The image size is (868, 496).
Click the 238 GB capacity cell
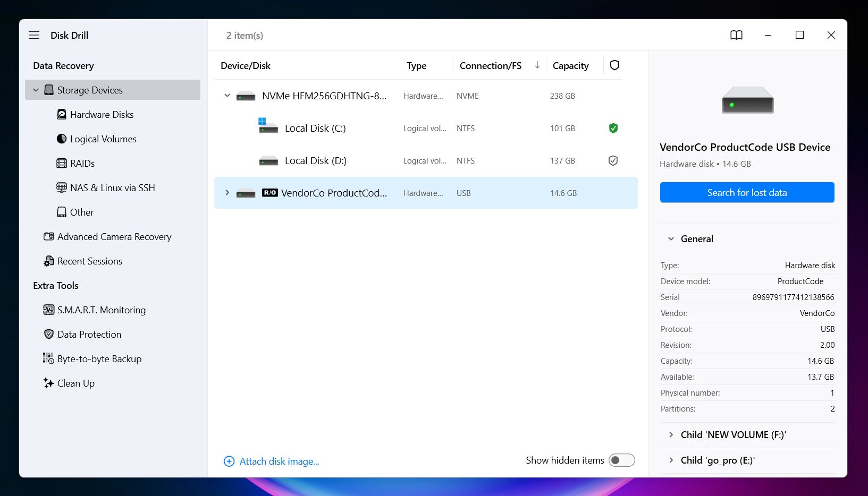pyautogui.click(x=562, y=96)
